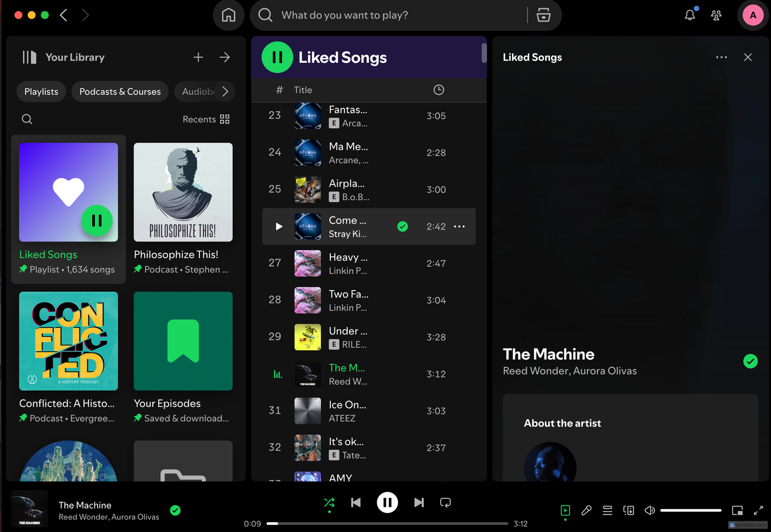This screenshot has height=532, width=771.
Task: Toggle liked checkmark in bottom player bar
Action: 175,511
